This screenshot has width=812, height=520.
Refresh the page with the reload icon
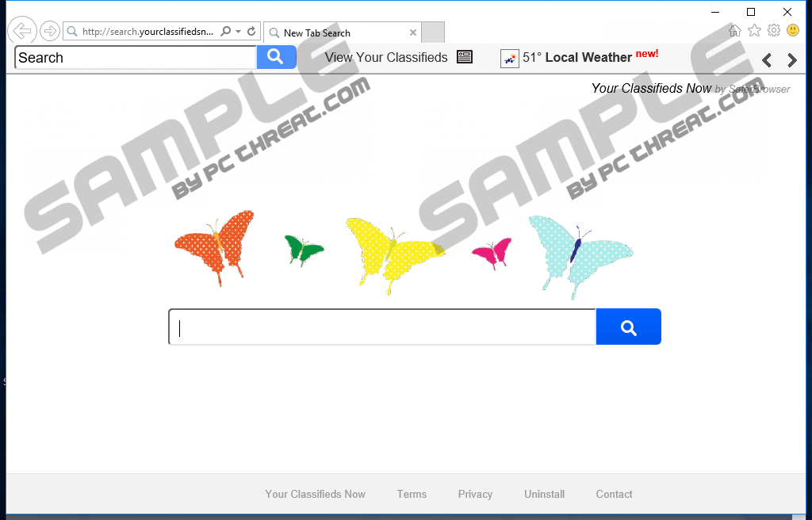click(x=251, y=31)
